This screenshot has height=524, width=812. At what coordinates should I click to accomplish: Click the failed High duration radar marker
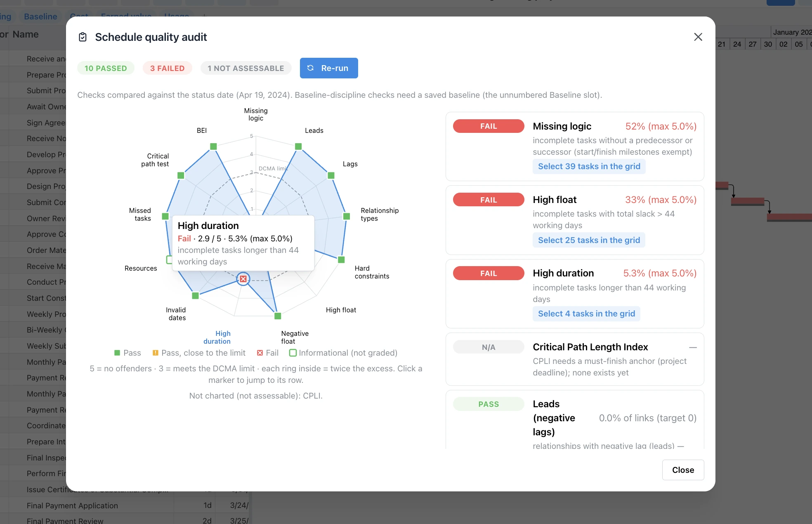click(243, 279)
